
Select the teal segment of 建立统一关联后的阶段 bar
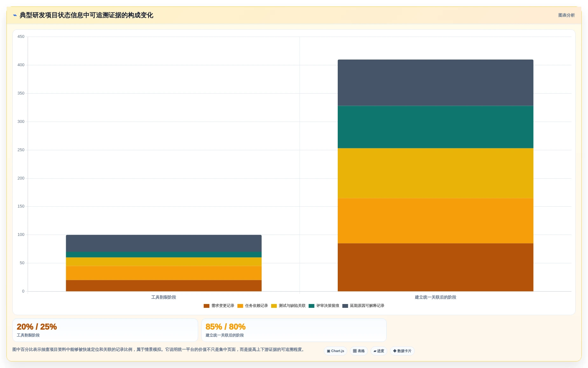[435, 127]
